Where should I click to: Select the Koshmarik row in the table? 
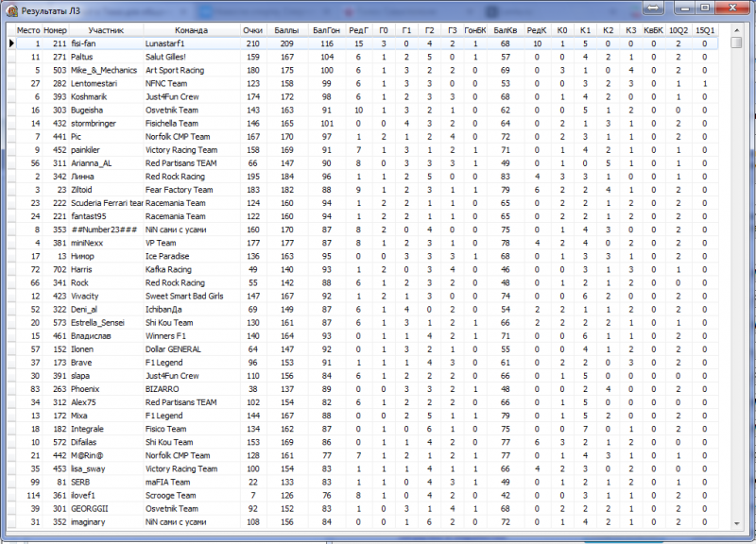[x=93, y=96]
